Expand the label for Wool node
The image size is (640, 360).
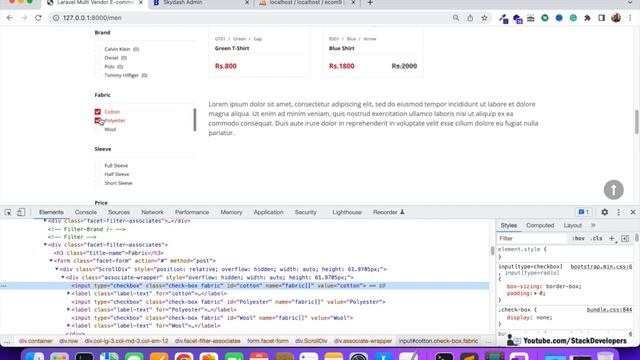(69, 326)
